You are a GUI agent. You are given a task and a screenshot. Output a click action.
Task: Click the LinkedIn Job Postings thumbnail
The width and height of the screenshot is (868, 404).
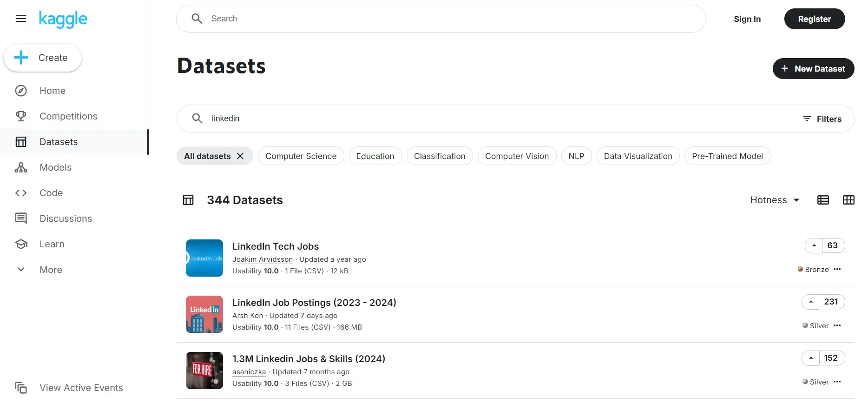pos(204,314)
